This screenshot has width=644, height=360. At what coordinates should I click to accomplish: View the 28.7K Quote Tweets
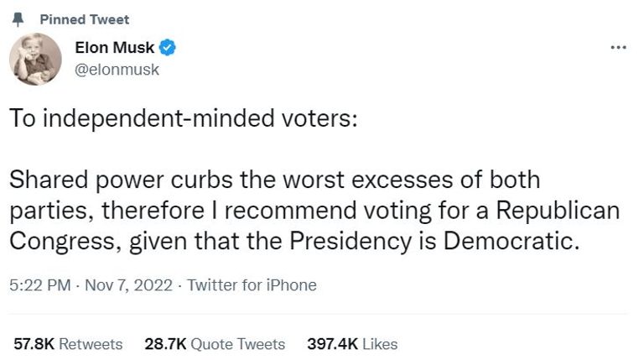(215, 344)
